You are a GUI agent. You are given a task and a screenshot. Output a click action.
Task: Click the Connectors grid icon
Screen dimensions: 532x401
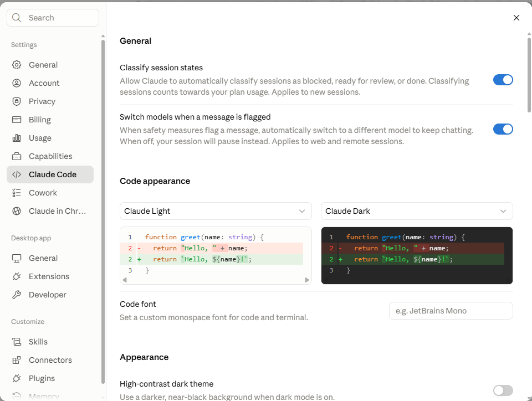[17, 360]
